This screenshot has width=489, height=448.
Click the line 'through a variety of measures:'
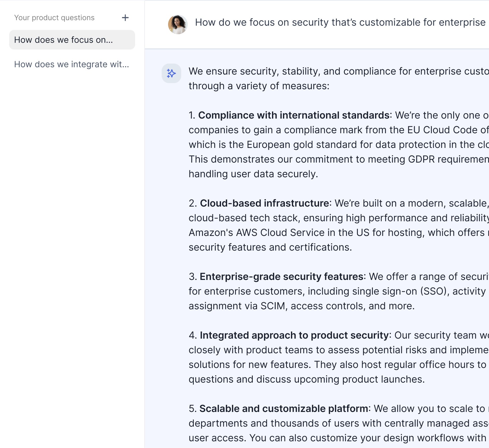[x=259, y=86]
